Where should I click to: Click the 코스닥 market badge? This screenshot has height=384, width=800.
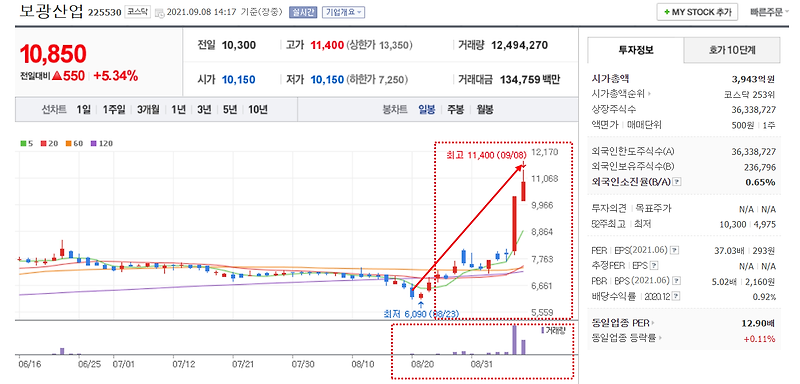136,12
